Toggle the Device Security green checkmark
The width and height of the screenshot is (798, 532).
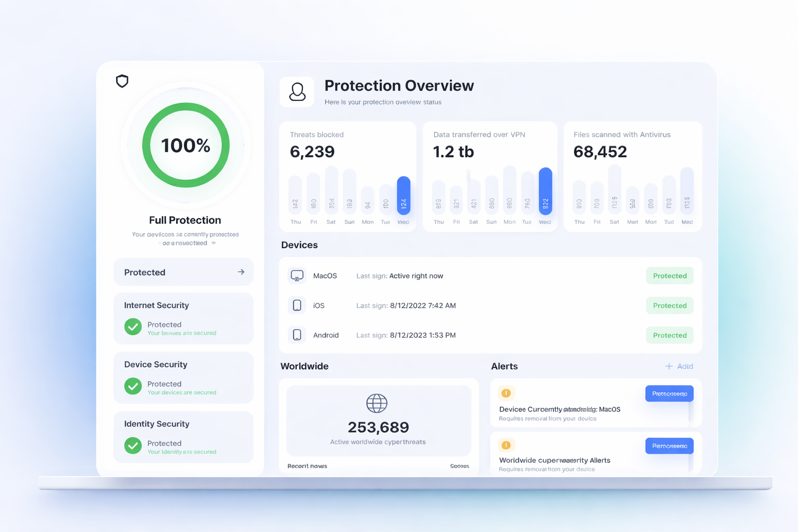pos(133,386)
